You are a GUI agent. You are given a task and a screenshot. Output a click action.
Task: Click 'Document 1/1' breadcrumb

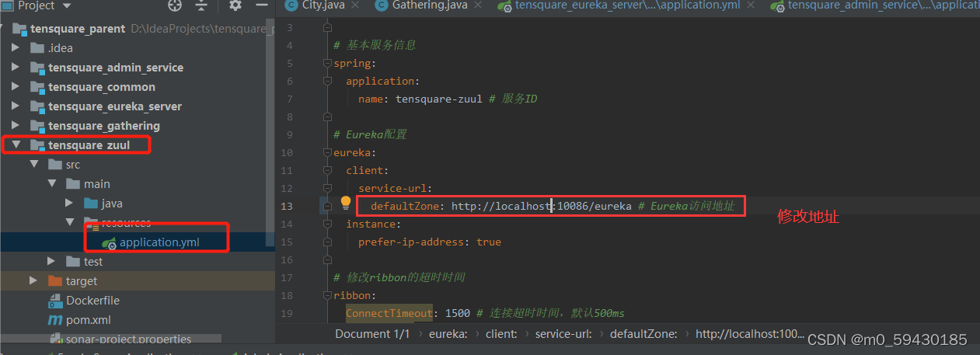[371, 333]
